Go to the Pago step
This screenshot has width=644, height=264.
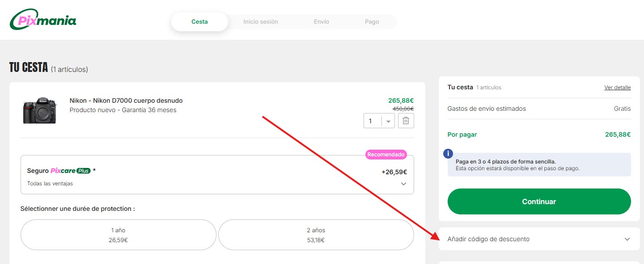(372, 22)
